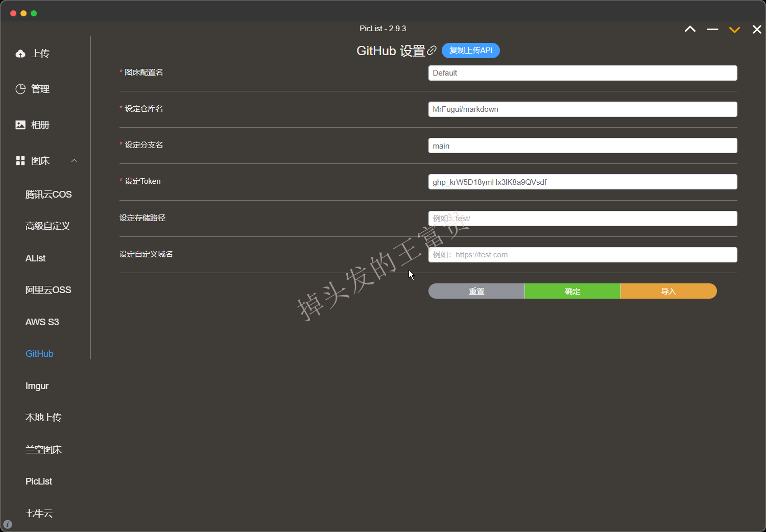Click the 设定仓库名 label
The height and width of the screenshot is (532, 766).
coord(144,109)
